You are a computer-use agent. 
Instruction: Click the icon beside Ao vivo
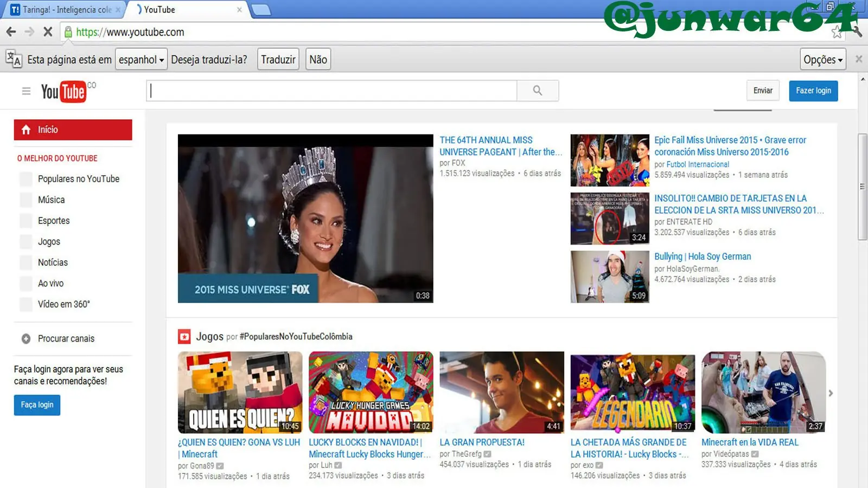point(25,284)
